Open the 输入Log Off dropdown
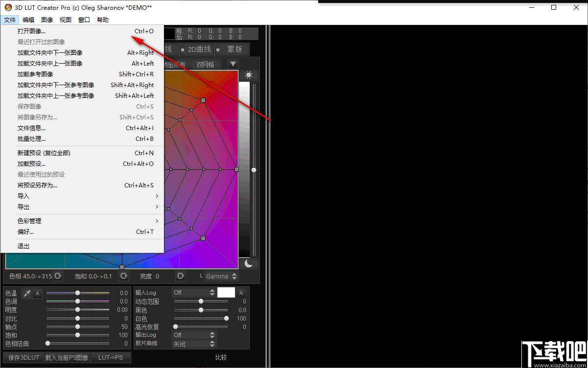Screen dimensions: 588x368 pos(194,292)
